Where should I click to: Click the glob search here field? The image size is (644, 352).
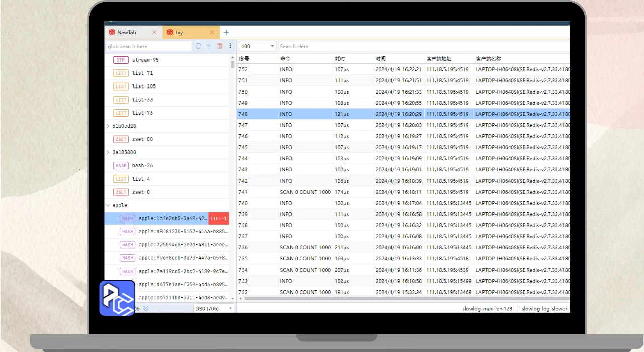(x=148, y=46)
